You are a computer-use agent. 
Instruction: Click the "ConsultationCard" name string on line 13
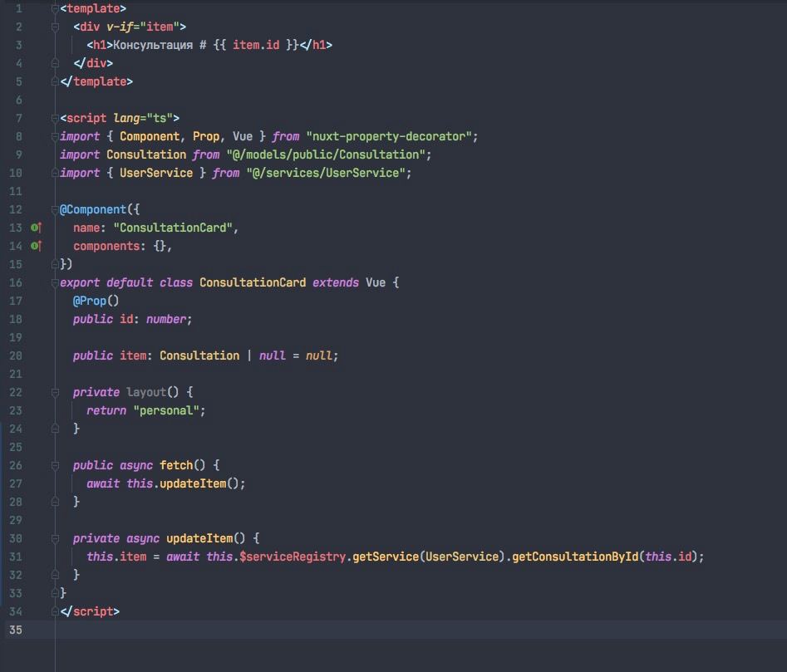173,228
